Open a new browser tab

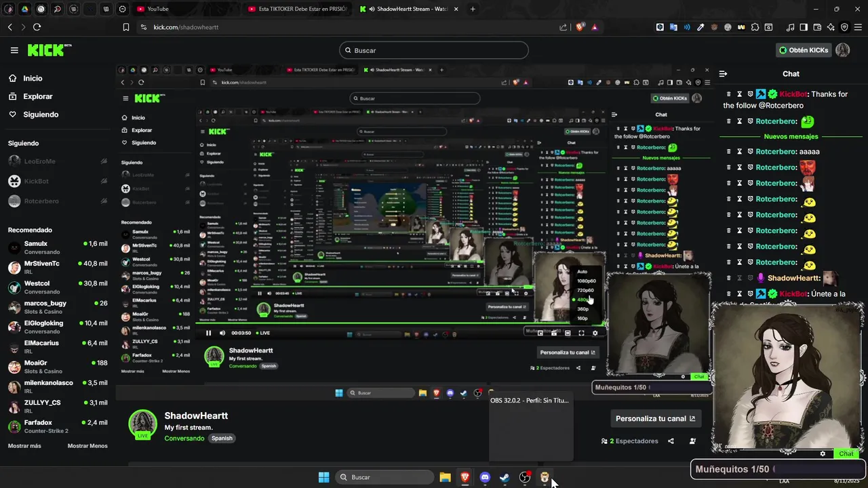(473, 9)
